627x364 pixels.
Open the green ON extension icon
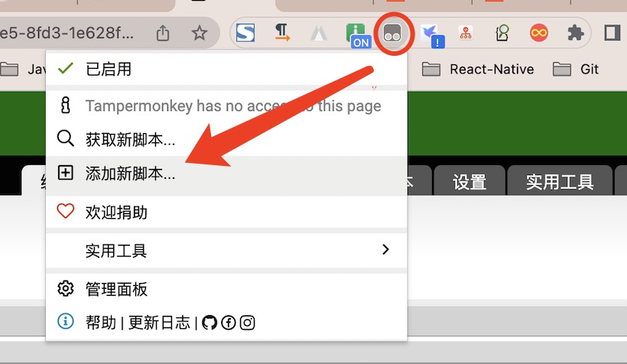[x=358, y=35]
